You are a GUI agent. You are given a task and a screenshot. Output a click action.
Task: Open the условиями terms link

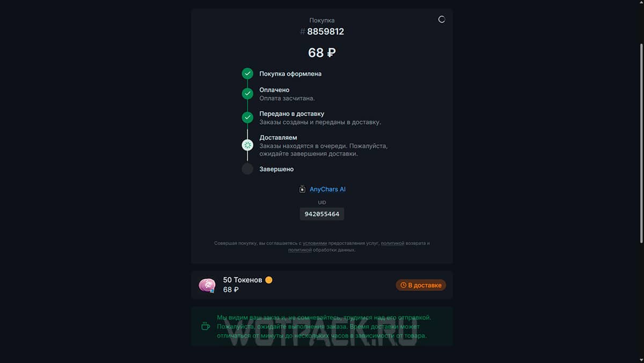tap(314, 243)
